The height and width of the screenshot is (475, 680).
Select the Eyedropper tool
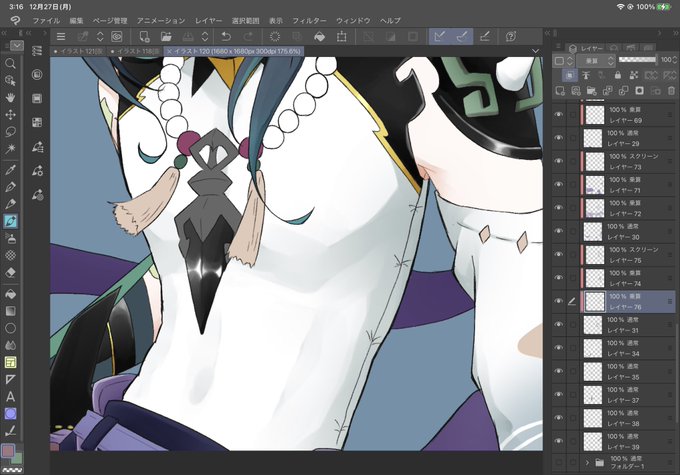pos(10,169)
